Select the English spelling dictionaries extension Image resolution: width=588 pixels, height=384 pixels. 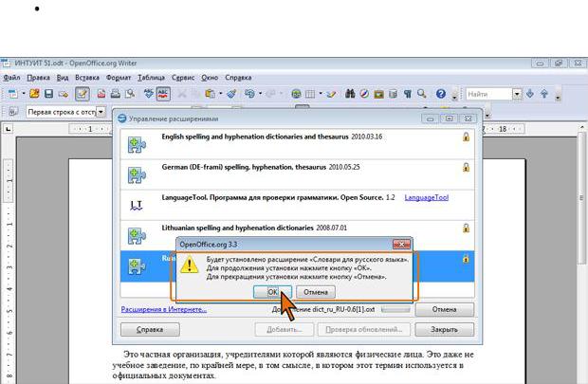[x=297, y=144]
